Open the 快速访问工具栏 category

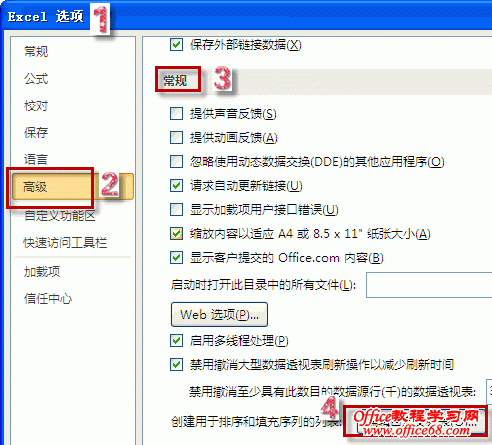click(65, 243)
